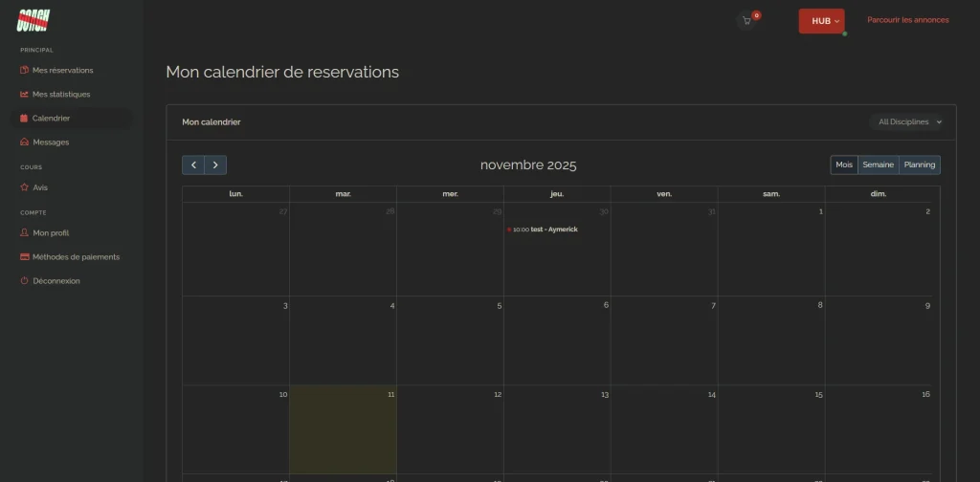
Task: Click the jeu. column header
Action: click(557, 193)
